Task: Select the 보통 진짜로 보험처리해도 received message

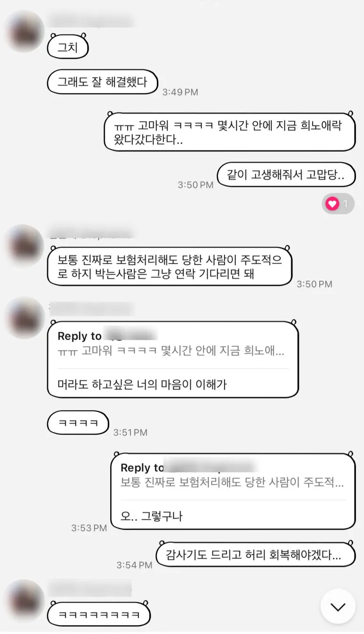Action: [x=170, y=267]
